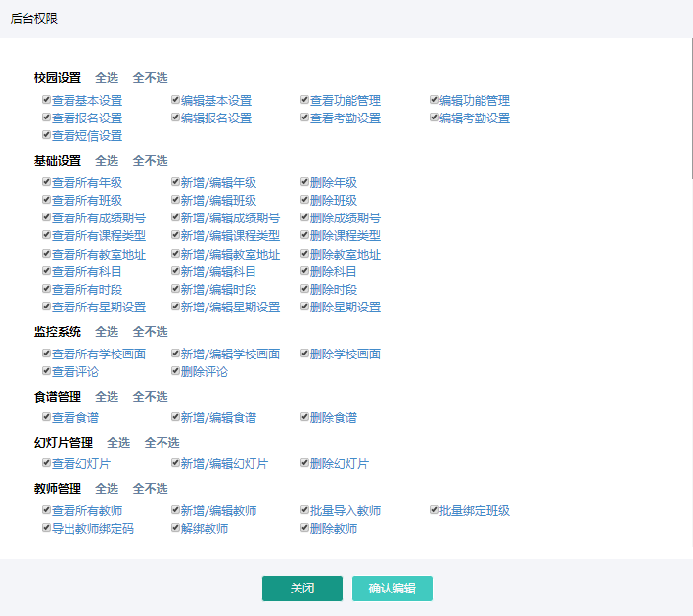Toggle 删除食谱 checkbox
The image size is (693, 616).
point(304,417)
